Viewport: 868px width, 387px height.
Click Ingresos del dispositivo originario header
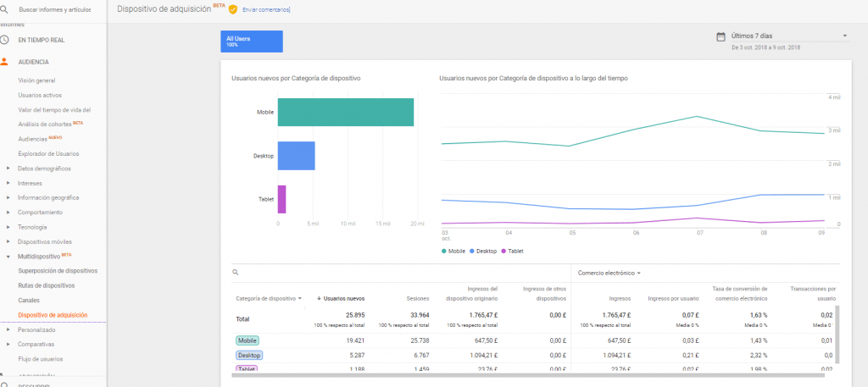tap(471, 294)
